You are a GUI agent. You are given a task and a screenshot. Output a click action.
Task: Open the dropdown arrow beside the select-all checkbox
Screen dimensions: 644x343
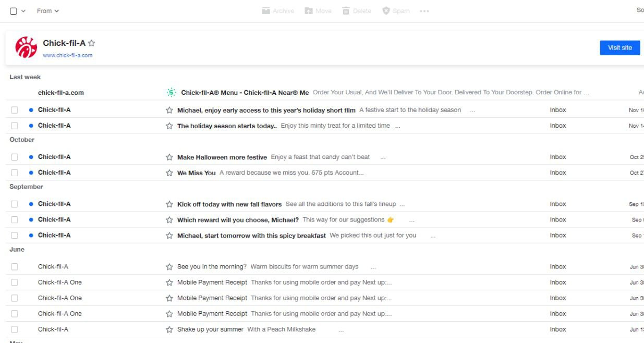click(x=23, y=11)
